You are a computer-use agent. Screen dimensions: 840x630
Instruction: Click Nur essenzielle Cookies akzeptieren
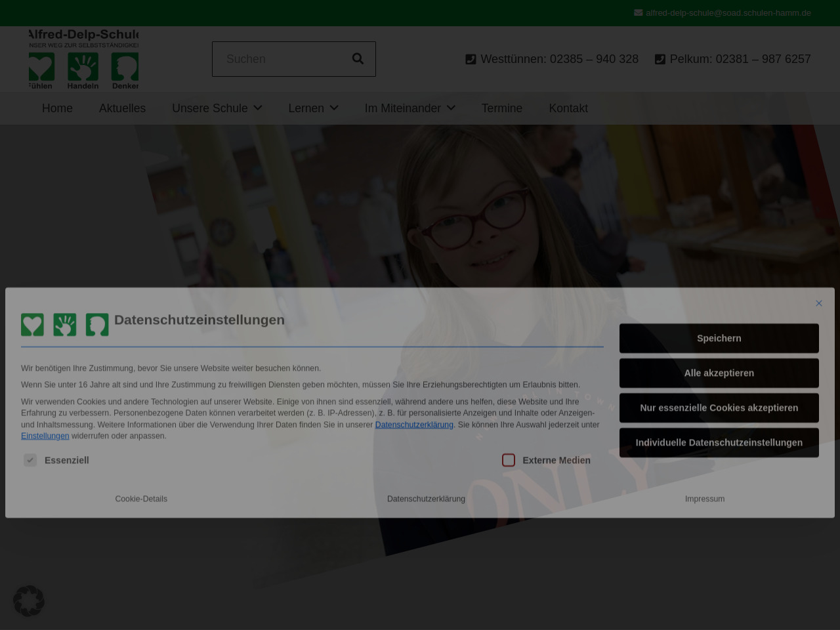[x=719, y=408]
